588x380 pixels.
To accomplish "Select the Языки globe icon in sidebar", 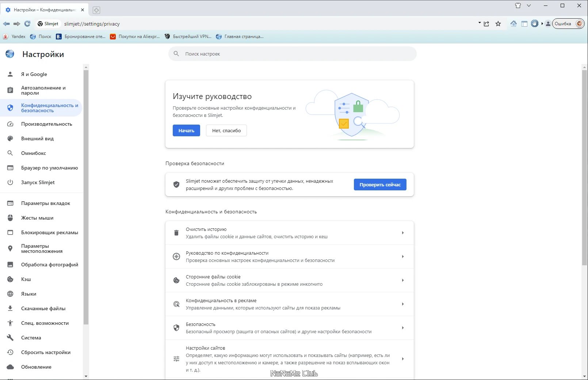I will (10, 294).
